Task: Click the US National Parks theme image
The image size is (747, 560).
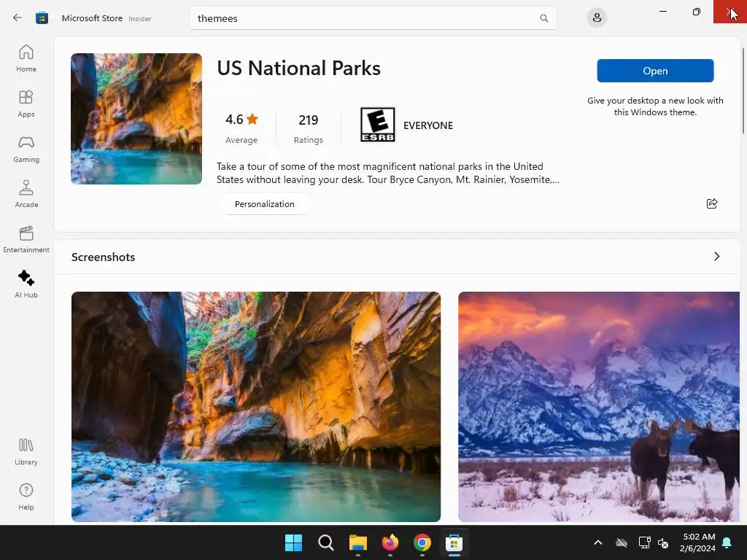Action: click(x=136, y=119)
